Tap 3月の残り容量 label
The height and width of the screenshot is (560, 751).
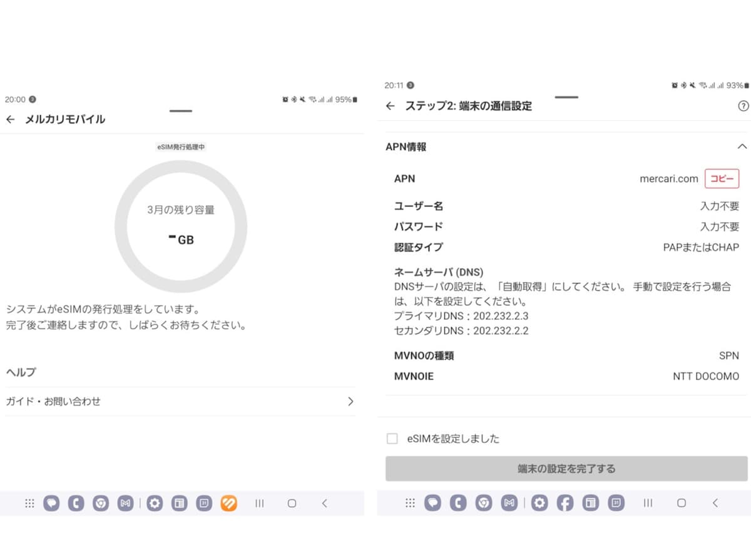181,210
